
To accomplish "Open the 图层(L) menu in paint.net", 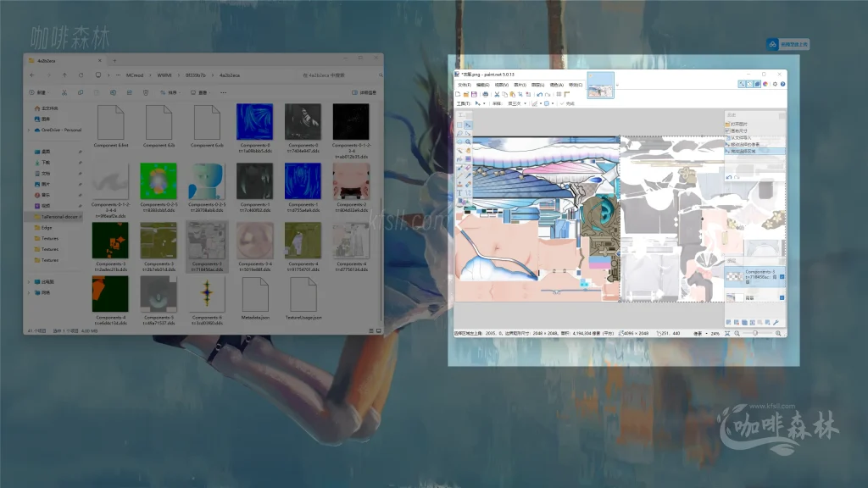I will (x=538, y=86).
